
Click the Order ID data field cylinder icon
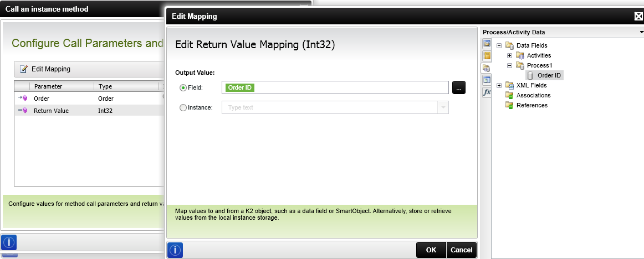pyautogui.click(x=530, y=75)
